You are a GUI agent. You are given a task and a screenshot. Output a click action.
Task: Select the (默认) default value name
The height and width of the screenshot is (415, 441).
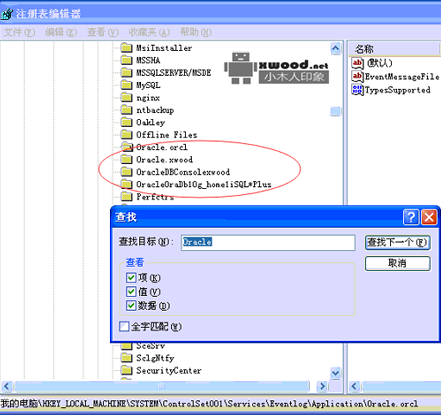pyautogui.click(x=379, y=63)
